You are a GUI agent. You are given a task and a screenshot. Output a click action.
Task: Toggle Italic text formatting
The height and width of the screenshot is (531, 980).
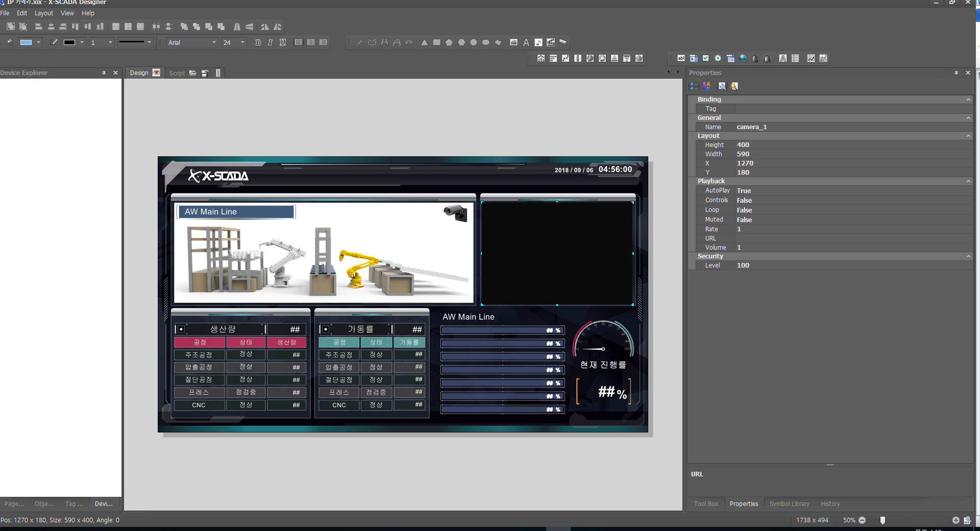click(270, 42)
